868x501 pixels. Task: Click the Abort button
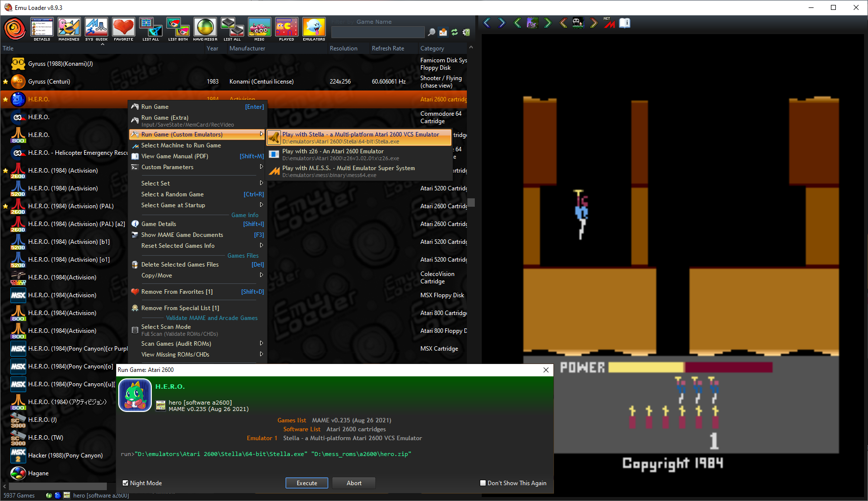(354, 483)
